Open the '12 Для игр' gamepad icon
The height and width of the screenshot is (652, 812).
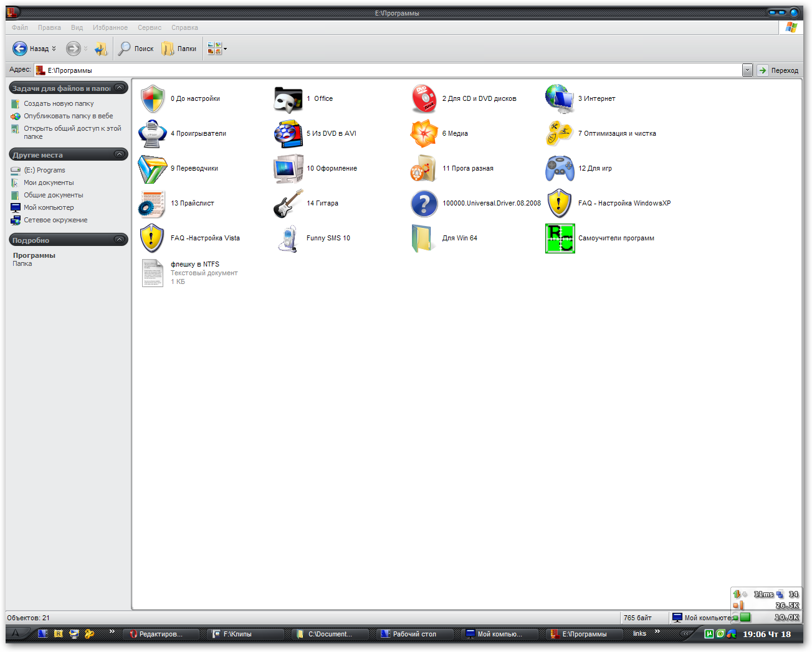(560, 169)
